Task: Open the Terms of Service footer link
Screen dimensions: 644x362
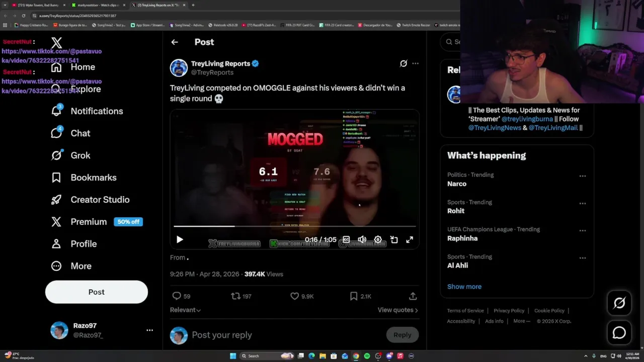Action: point(465,311)
